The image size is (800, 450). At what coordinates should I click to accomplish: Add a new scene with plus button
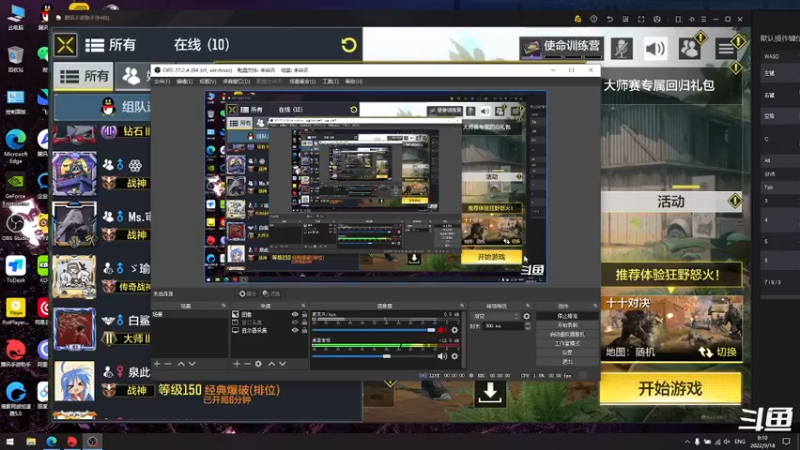click(x=157, y=364)
